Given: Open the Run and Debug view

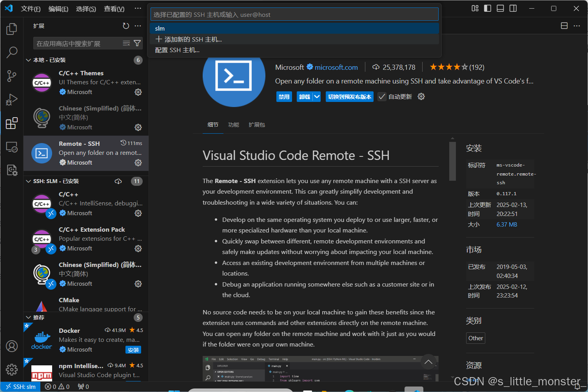Looking at the screenshot, I should 12,100.
